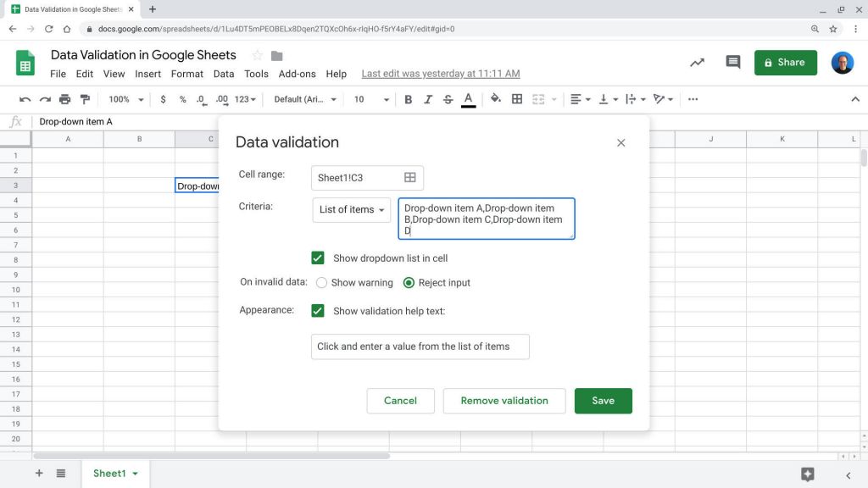Select the italic formatting icon
This screenshot has height=488, width=868.
[x=427, y=99]
